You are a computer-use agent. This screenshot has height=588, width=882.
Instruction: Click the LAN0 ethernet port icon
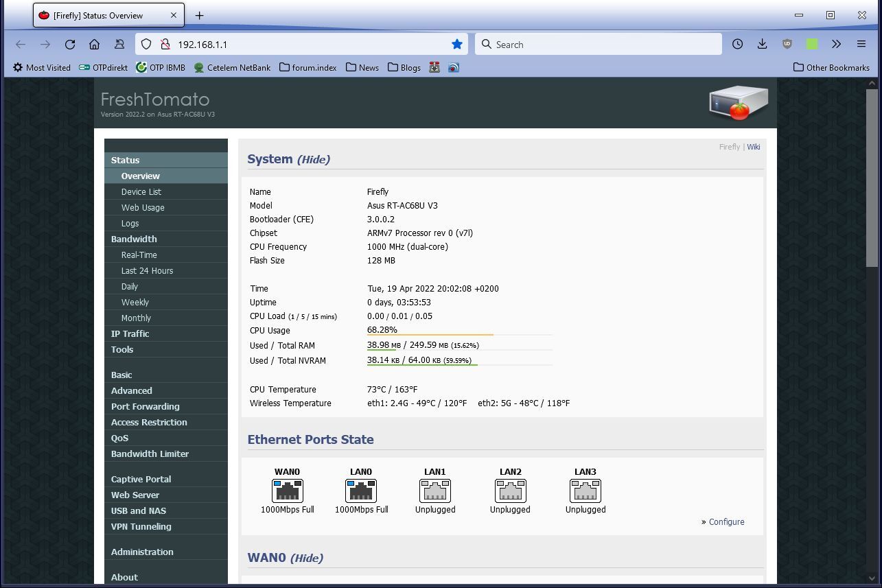[361, 491]
